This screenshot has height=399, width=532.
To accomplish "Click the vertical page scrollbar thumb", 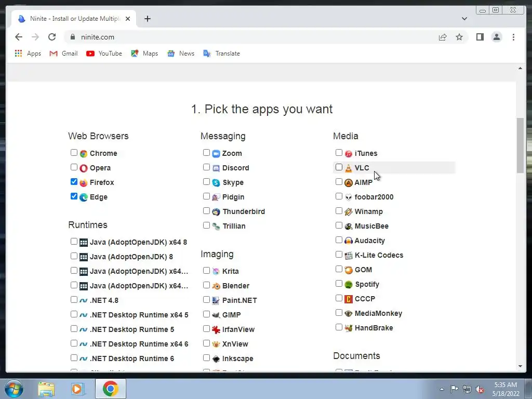I will (x=520, y=145).
